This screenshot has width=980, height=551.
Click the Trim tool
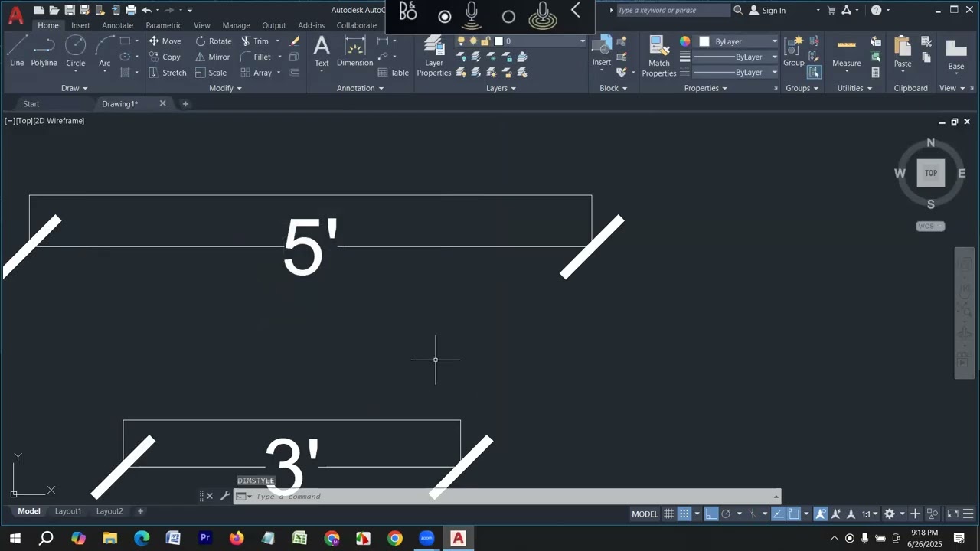point(255,41)
